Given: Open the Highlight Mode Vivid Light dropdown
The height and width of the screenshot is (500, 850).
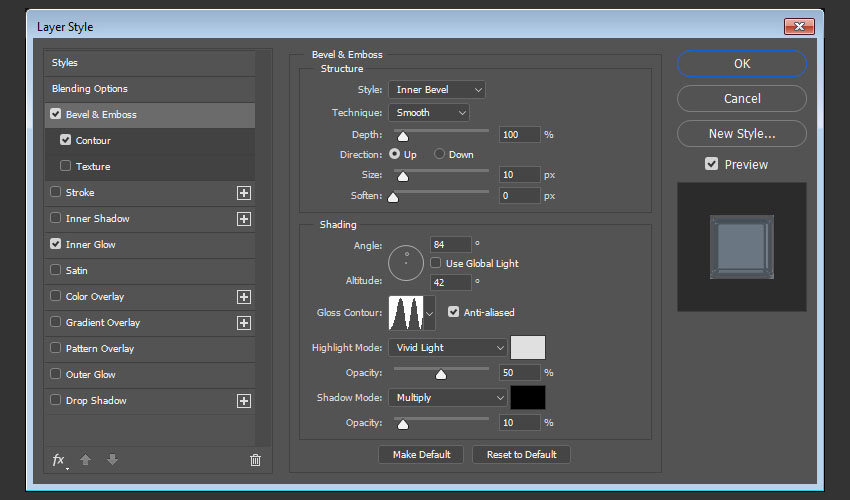Looking at the screenshot, I should pyautogui.click(x=448, y=348).
